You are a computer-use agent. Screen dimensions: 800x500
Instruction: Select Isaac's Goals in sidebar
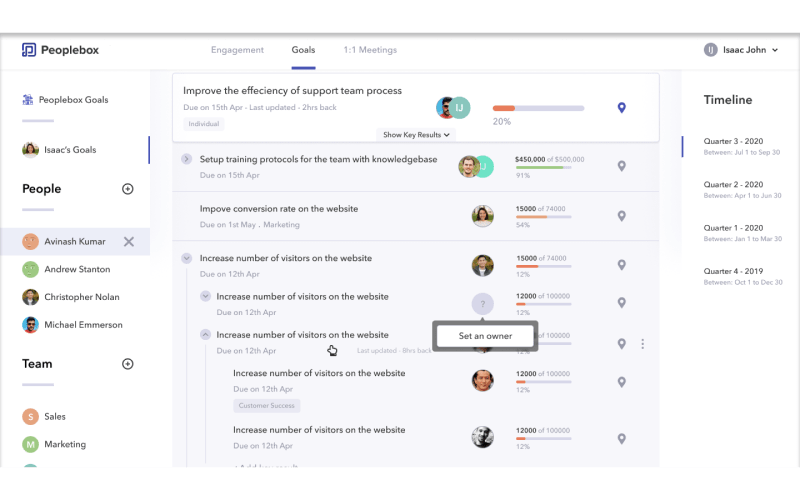[70, 150]
